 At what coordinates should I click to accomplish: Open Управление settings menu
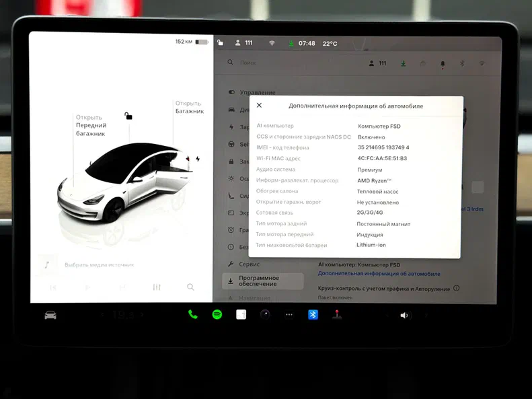coord(252,92)
